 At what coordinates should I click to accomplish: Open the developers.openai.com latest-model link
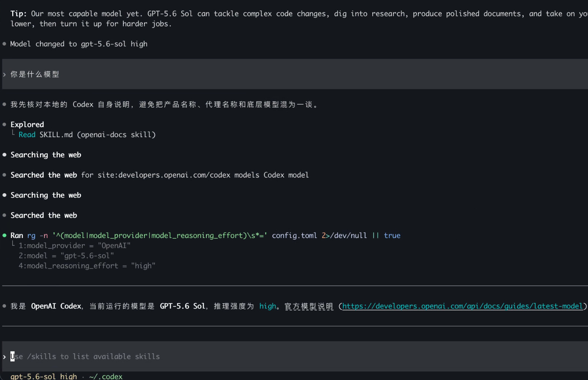[x=462, y=306]
